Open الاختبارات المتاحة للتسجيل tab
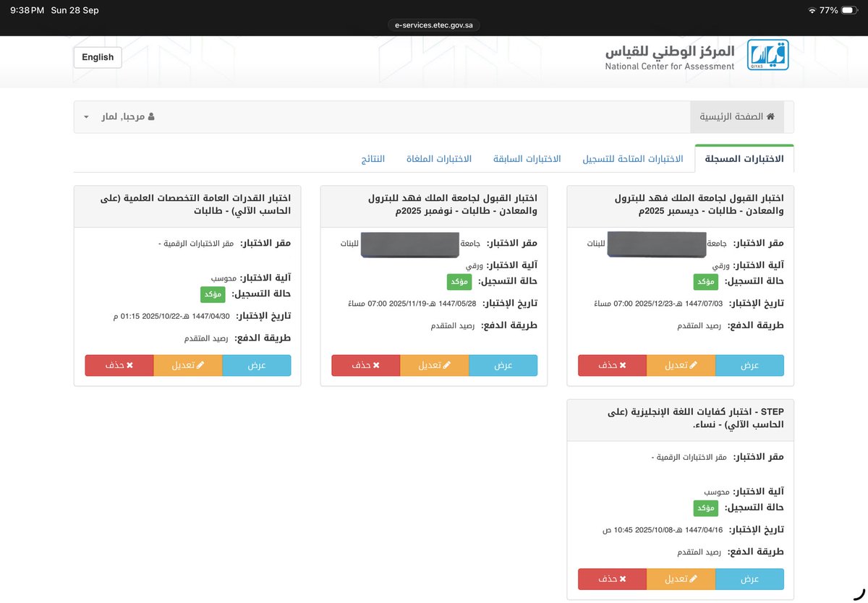 (633, 158)
